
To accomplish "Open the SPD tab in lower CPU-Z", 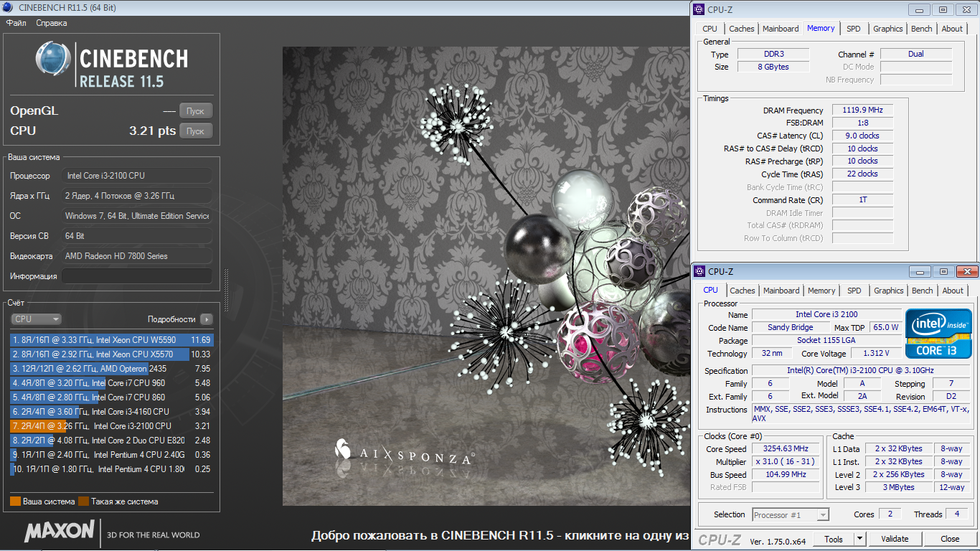I will pos(854,291).
